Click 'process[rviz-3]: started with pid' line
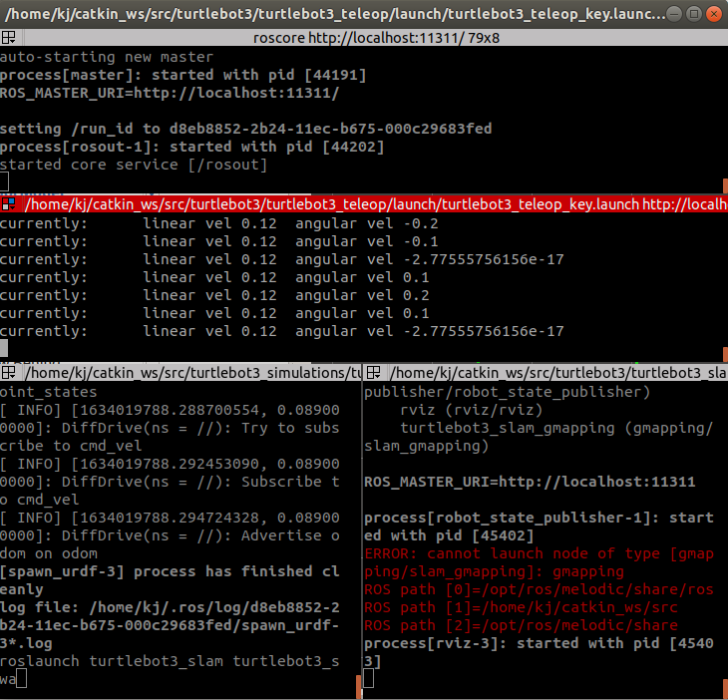 540,643
